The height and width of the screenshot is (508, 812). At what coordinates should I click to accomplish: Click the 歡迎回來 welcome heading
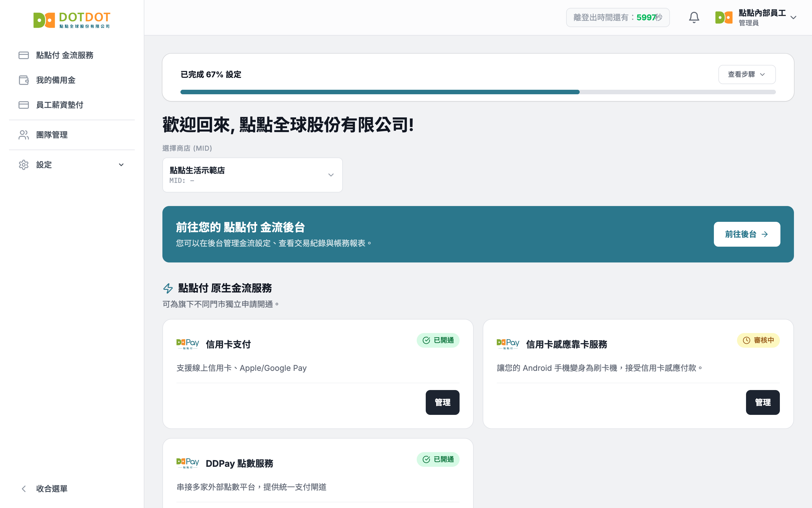(288, 125)
